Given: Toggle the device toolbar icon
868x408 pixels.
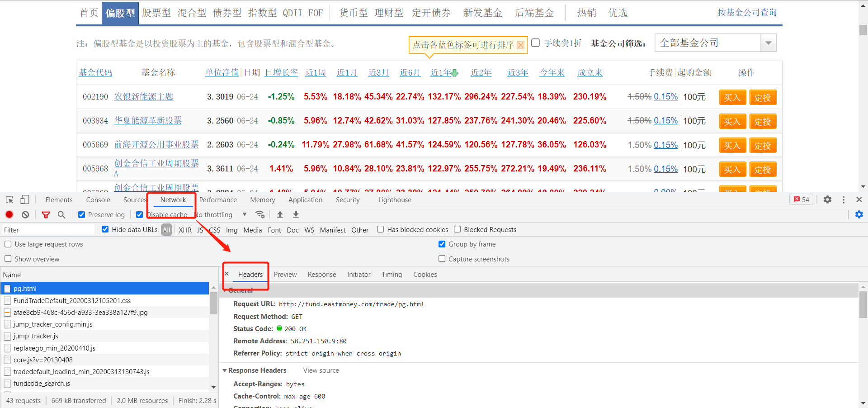Looking at the screenshot, I should pyautogui.click(x=24, y=199).
